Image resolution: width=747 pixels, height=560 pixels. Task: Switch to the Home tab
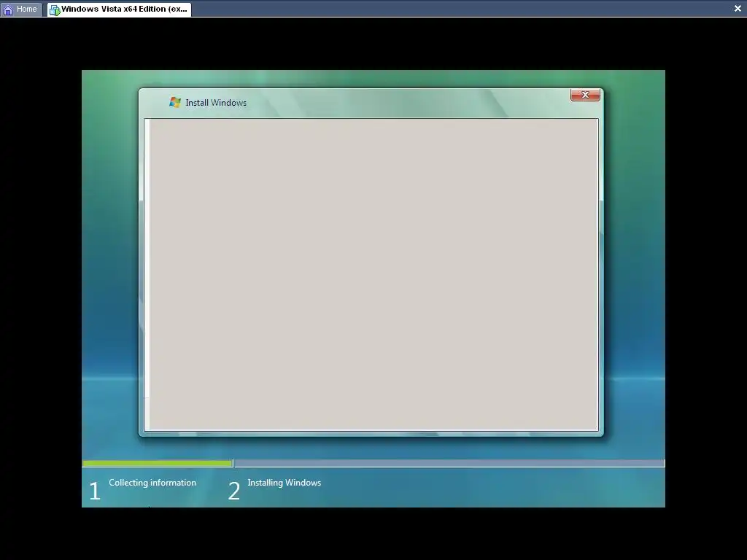[21, 9]
